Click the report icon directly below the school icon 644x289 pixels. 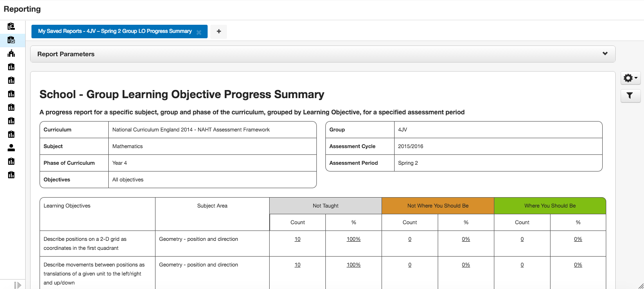pos(11,67)
